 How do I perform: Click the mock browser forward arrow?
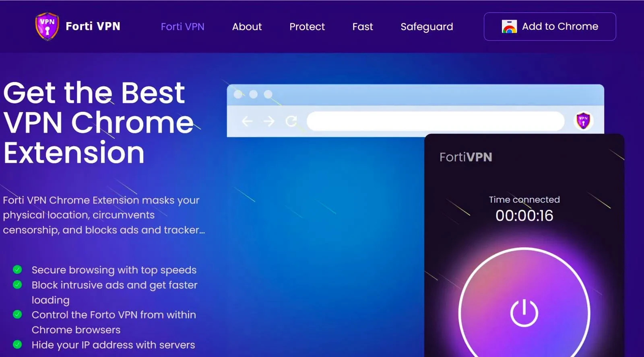(x=269, y=121)
